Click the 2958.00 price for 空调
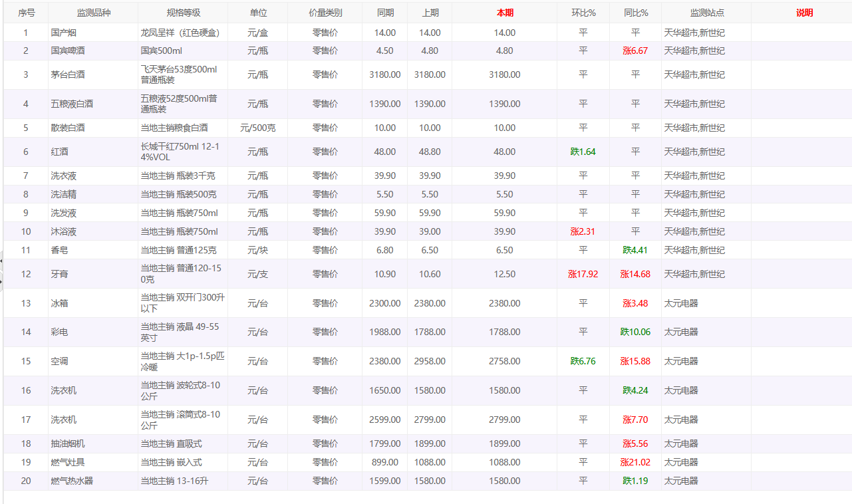The width and height of the screenshot is (852, 504). click(x=430, y=361)
